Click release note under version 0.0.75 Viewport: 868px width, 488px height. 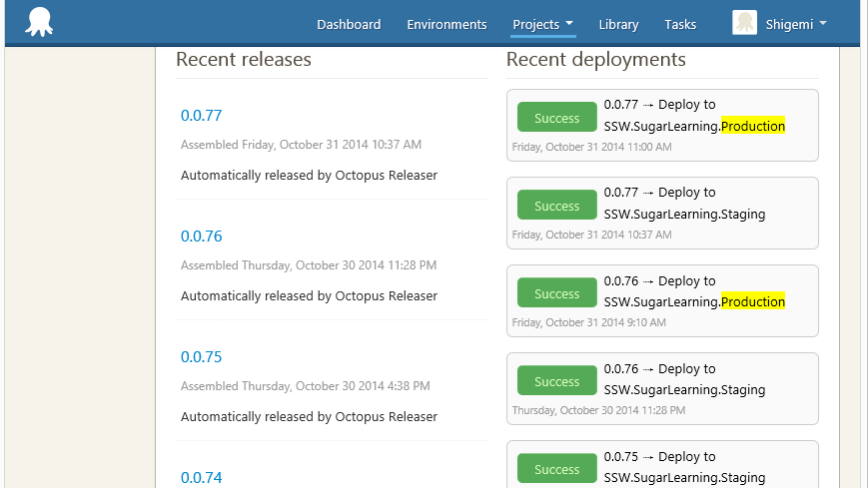(x=309, y=416)
